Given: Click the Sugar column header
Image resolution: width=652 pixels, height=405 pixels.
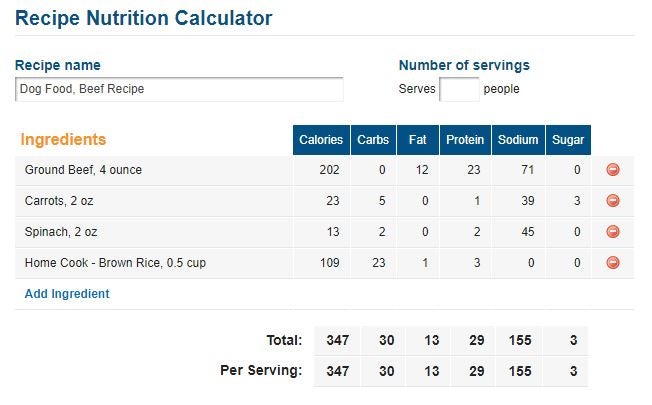Looking at the screenshot, I should [x=567, y=140].
